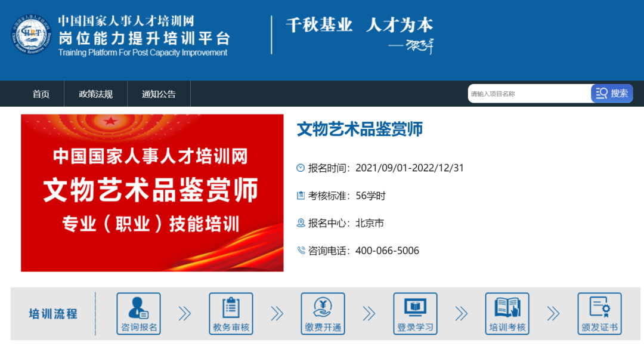Viewport: 644px width, 349px height.
Task: Click the clock icon beside 报名时间
Action: [x=301, y=168]
